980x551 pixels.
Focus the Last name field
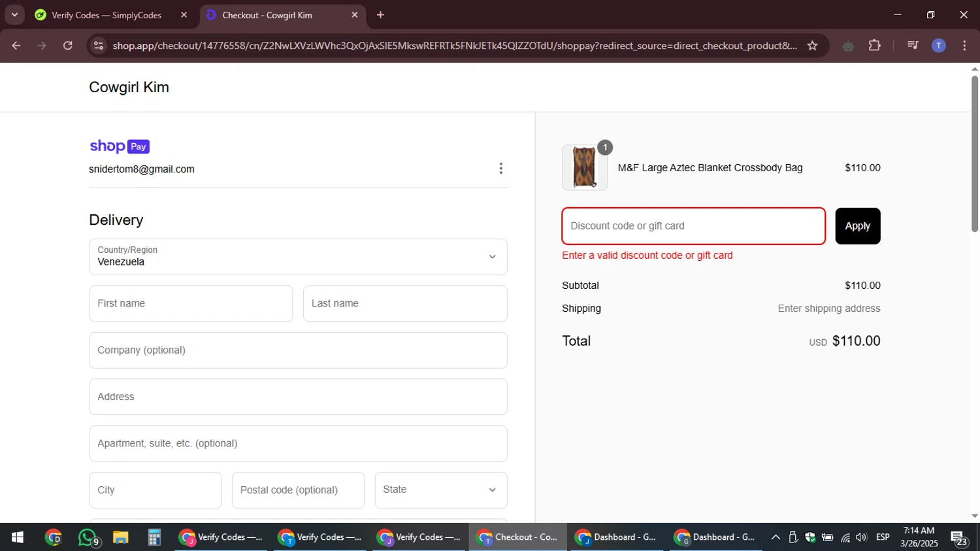pyautogui.click(x=405, y=303)
